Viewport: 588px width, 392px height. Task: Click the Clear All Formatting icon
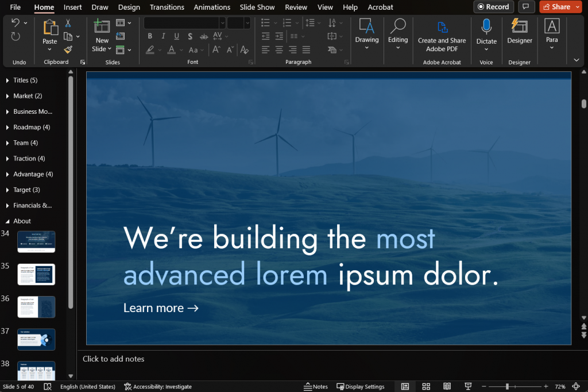[244, 49]
